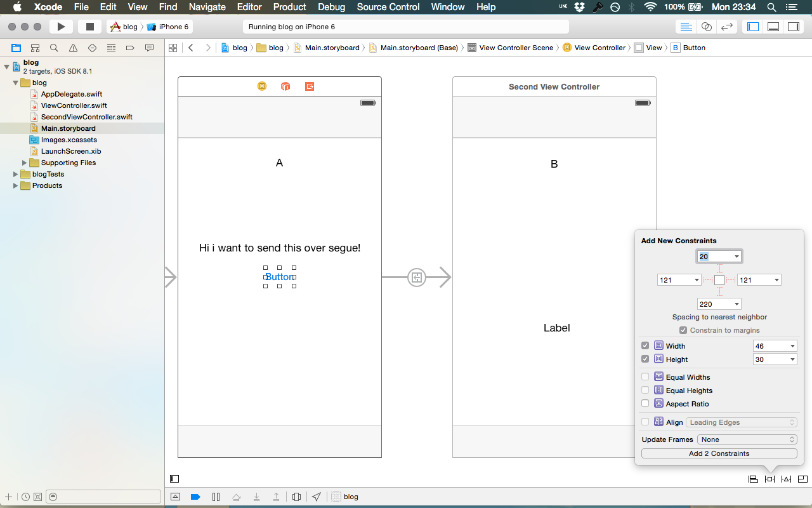Run the blog app on iPhone 6
The width and height of the screenshot is (812, 508).
pos(60,27)
